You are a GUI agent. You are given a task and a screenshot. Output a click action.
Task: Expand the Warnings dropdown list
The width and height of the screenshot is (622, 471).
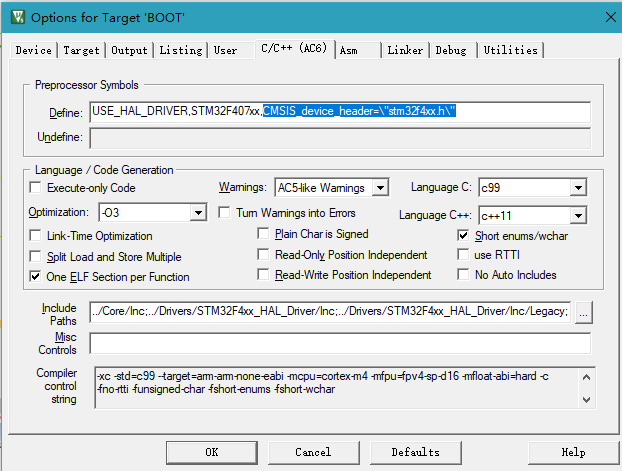(x=379, y=188)
